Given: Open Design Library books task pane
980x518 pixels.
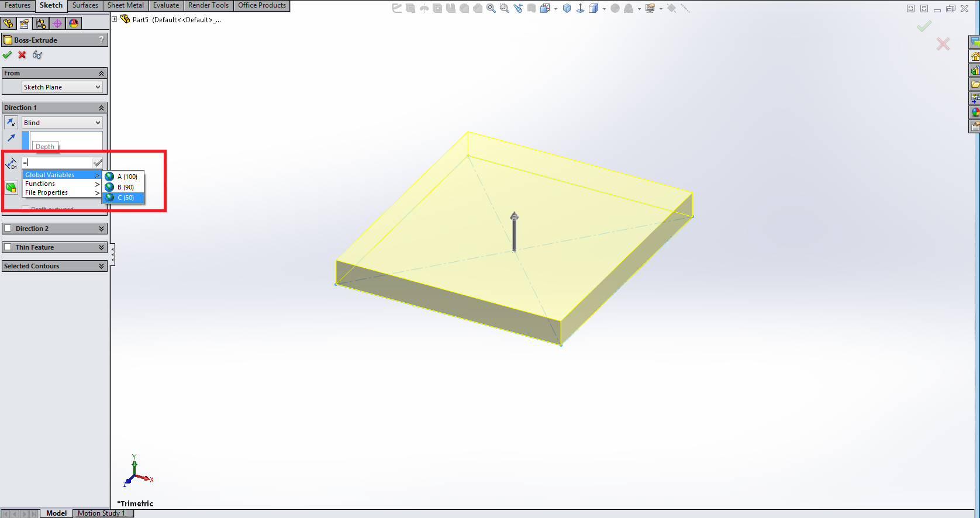Looking at the screenshot, I should pyautogui.click(x=975, y=70).
